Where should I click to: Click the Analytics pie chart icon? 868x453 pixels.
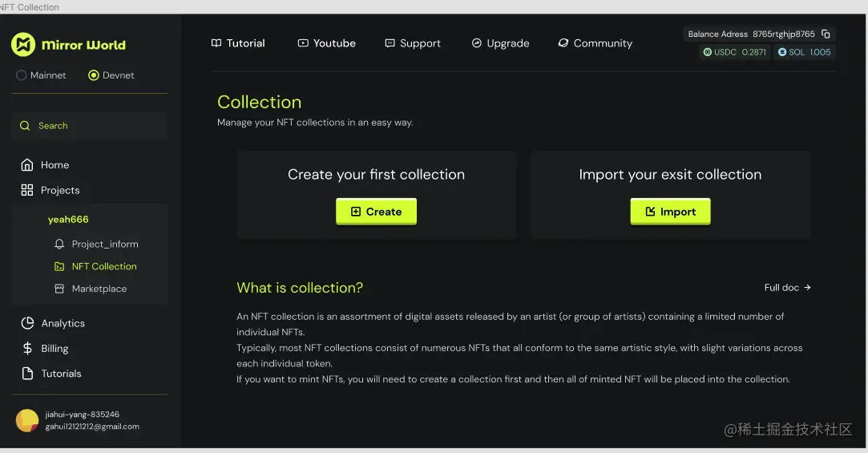[27, 323]
